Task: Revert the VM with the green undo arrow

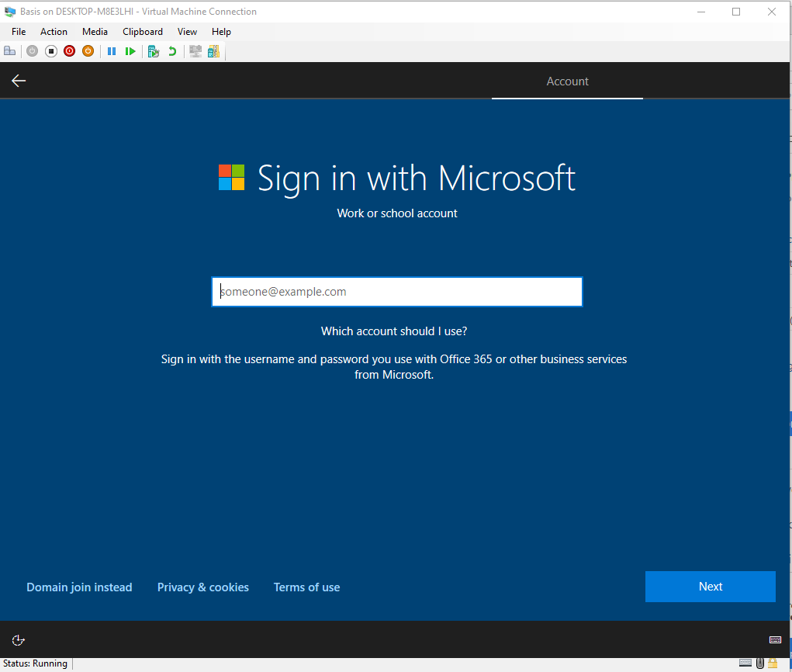Action: point(172,51)
